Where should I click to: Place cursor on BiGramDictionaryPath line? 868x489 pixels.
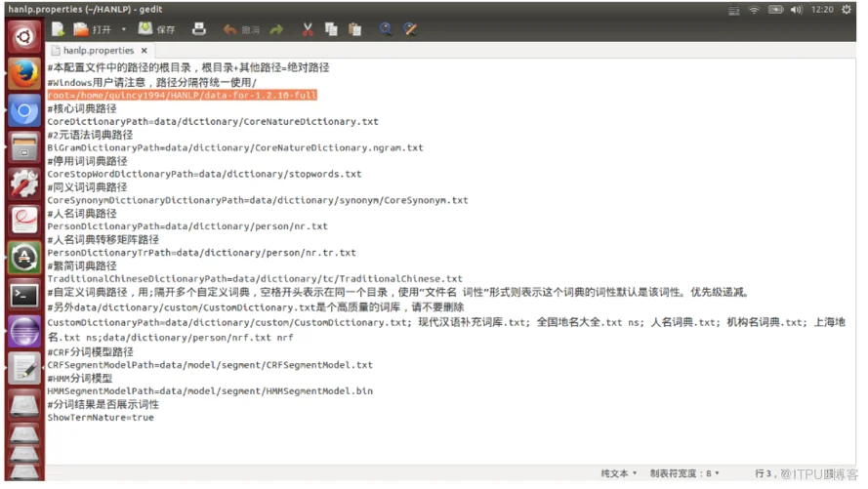click(235, 147)
